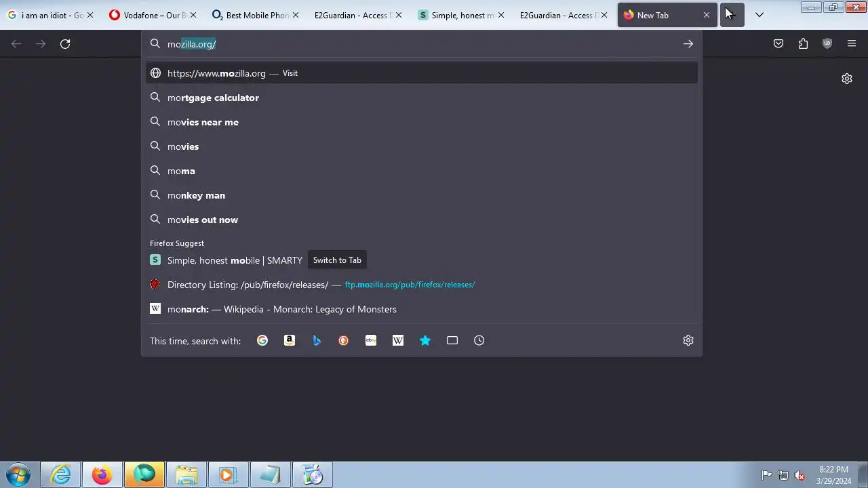The height and width of the screenshot is (488, 868).
Task: Search with eBay one-off icon
Action: (x=371, y=340)
